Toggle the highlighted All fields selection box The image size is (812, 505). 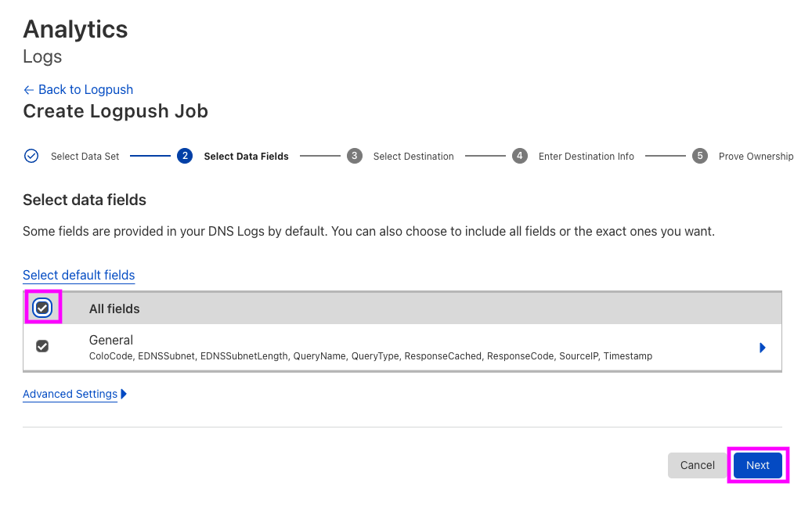(x=42, y=308)
